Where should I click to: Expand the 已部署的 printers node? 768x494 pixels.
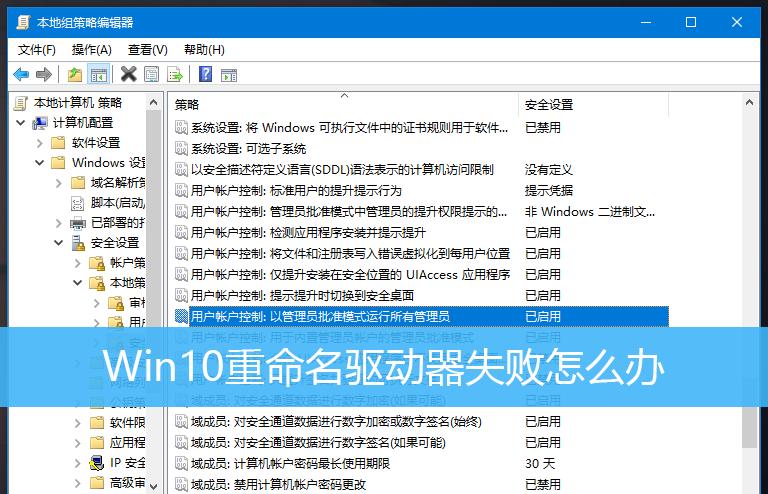pos(59,223)
